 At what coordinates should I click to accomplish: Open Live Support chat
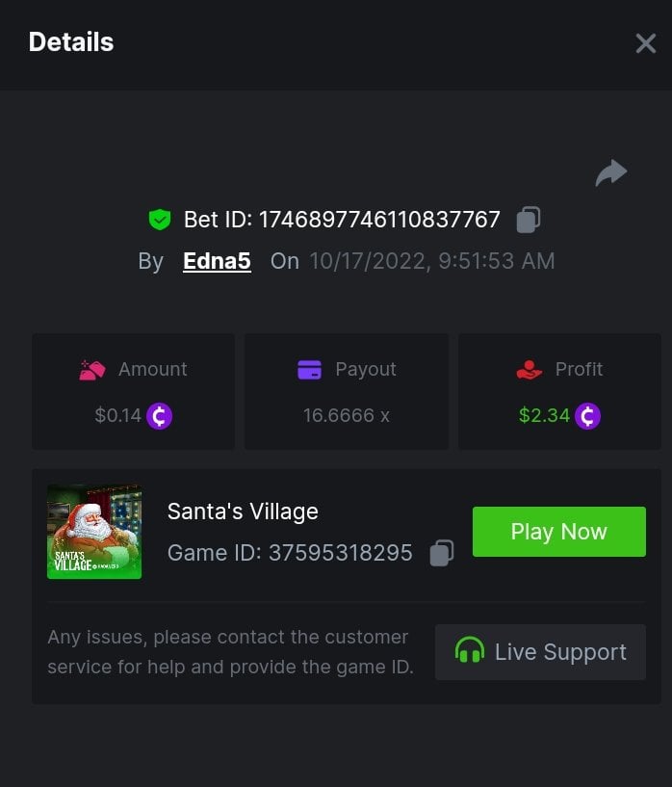pos(540,652)
